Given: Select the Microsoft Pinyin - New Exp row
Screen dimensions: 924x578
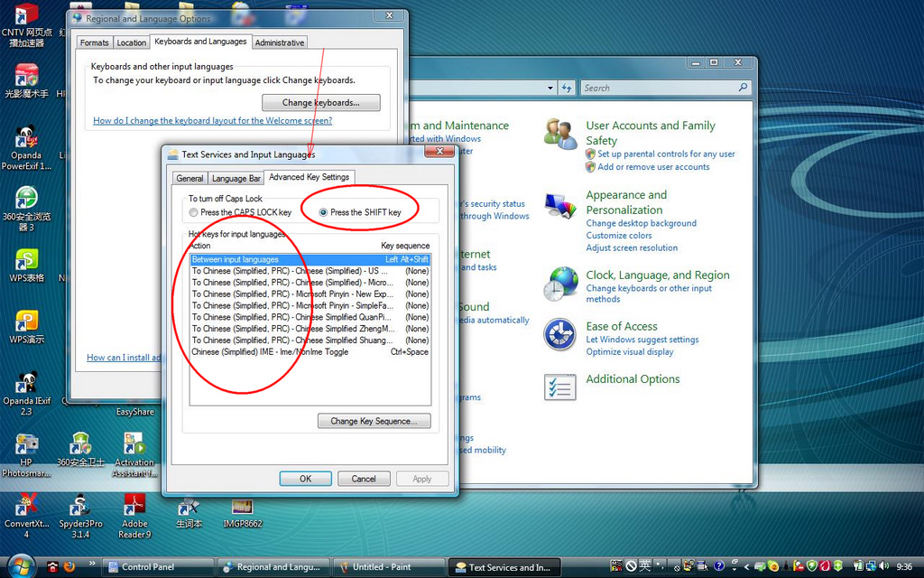Looking at the screenshot, I should [310, 294].
